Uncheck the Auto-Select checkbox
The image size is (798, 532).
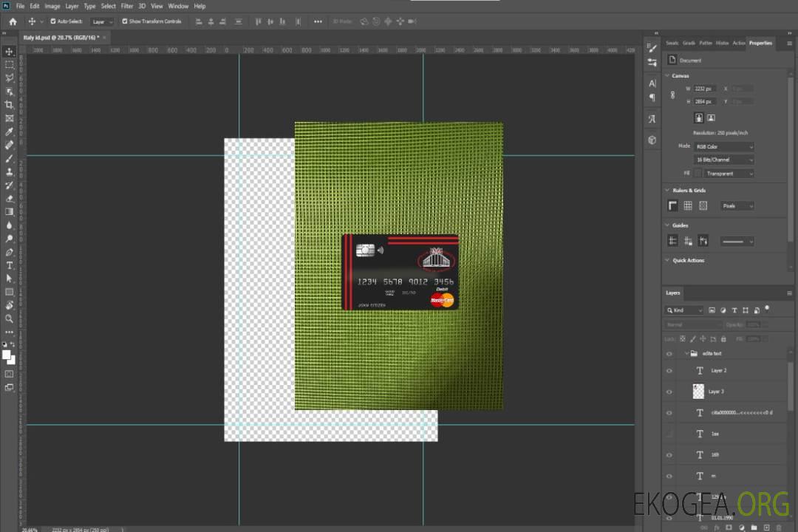pyautogui.click(x=53, y=21)
